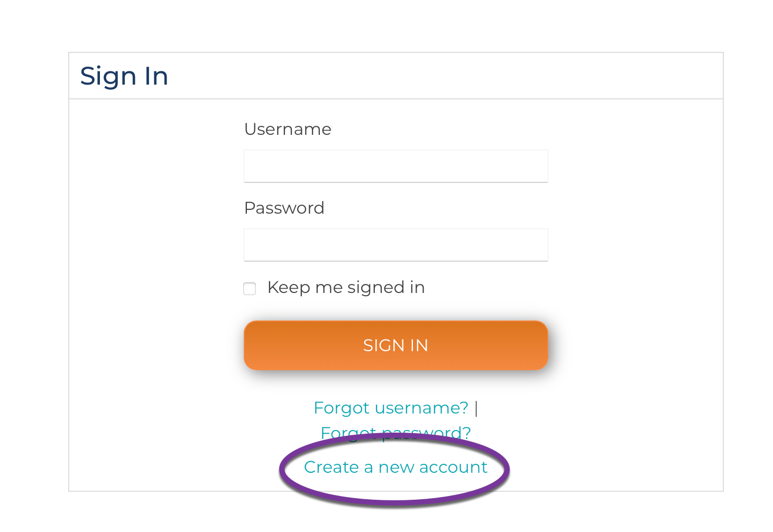This screenshot has height=532, width=773.
Task: Click the circled account creation link
Action: pyautogui.click(x=395, y=467)
